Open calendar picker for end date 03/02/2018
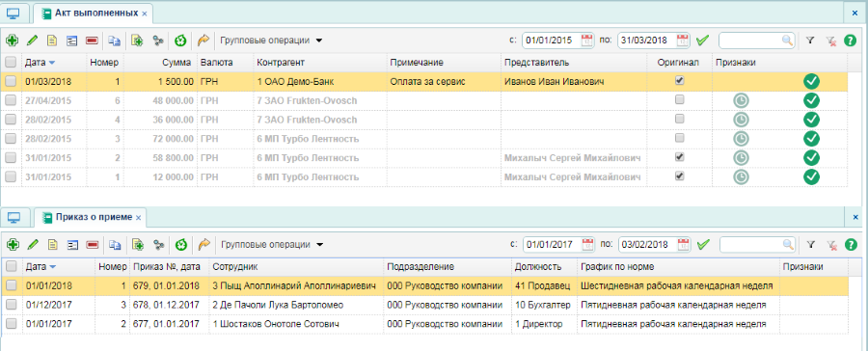Image resolution: width=868 pixels, height=351 pixels. click(x=684, y=244)
